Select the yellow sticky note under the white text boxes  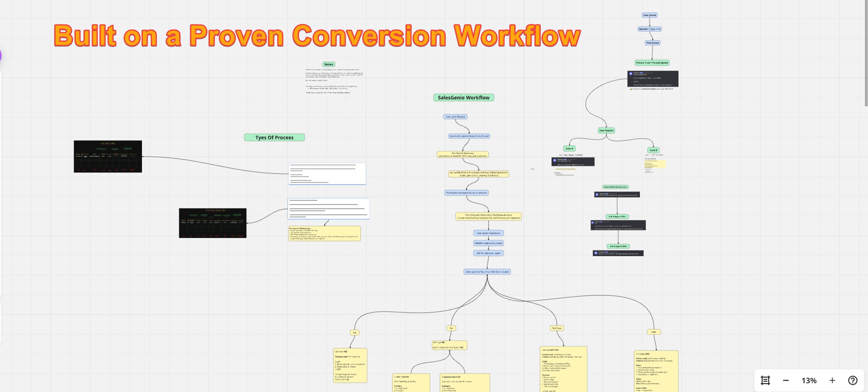point(324,234)
